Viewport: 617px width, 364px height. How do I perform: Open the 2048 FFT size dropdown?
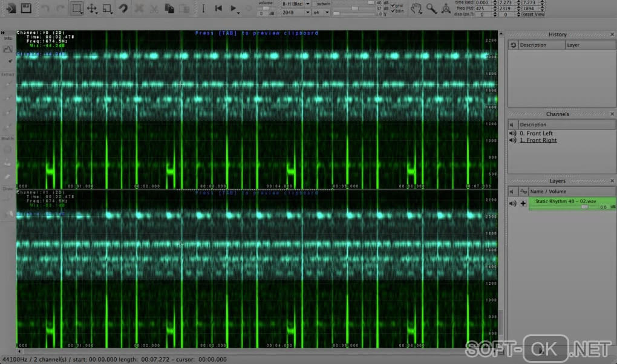[296, 13]
